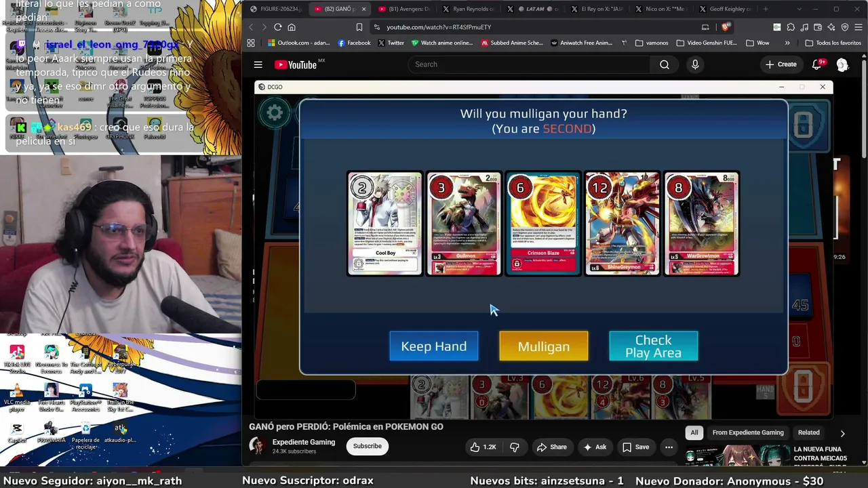Open the DCGO settings gear icon
868x488 pixels.
(x=275, y=113)
